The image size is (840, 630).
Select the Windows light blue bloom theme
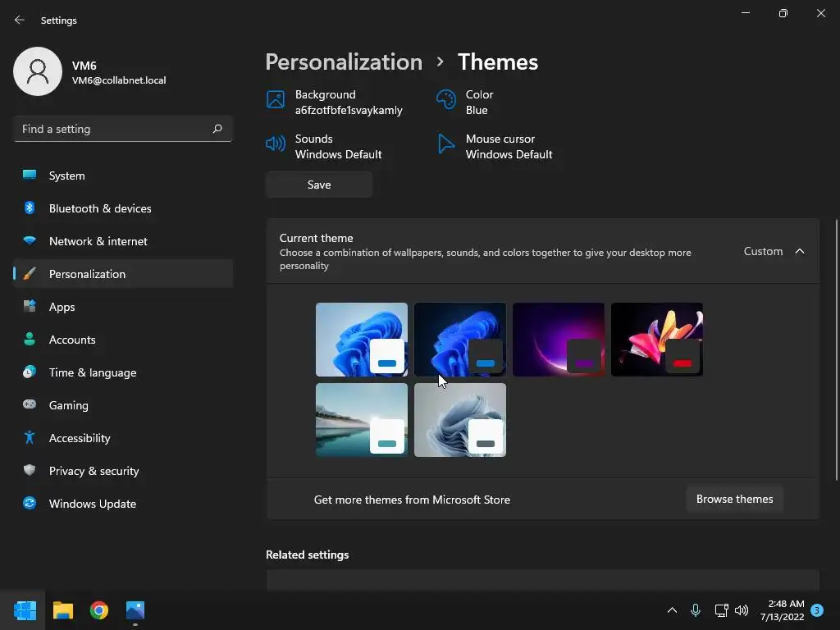click(x=362, y=339)
